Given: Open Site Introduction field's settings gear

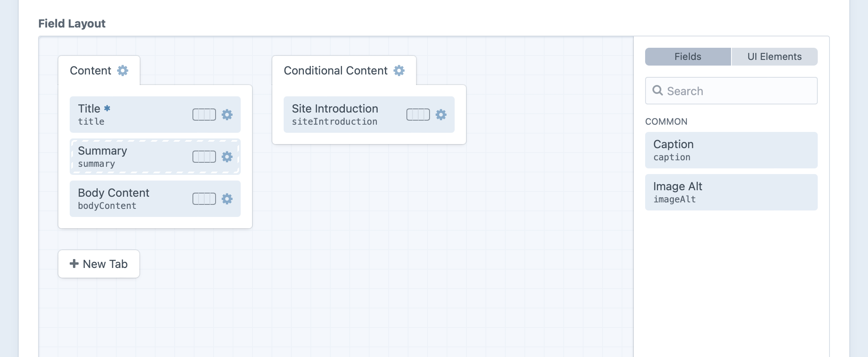Looking at the screenshot, I should (x=441, y=115).
